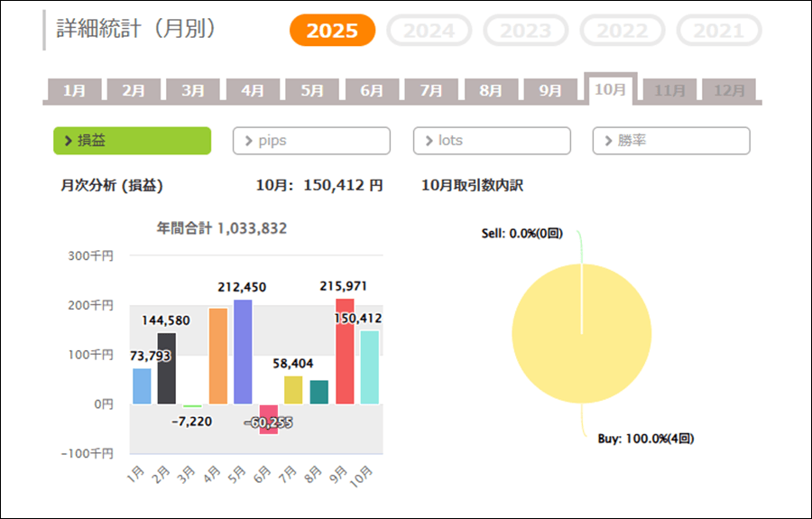Click the purple May bar 212,450
The width and height of the screenshot is (812, 519).
coord(243,352)
